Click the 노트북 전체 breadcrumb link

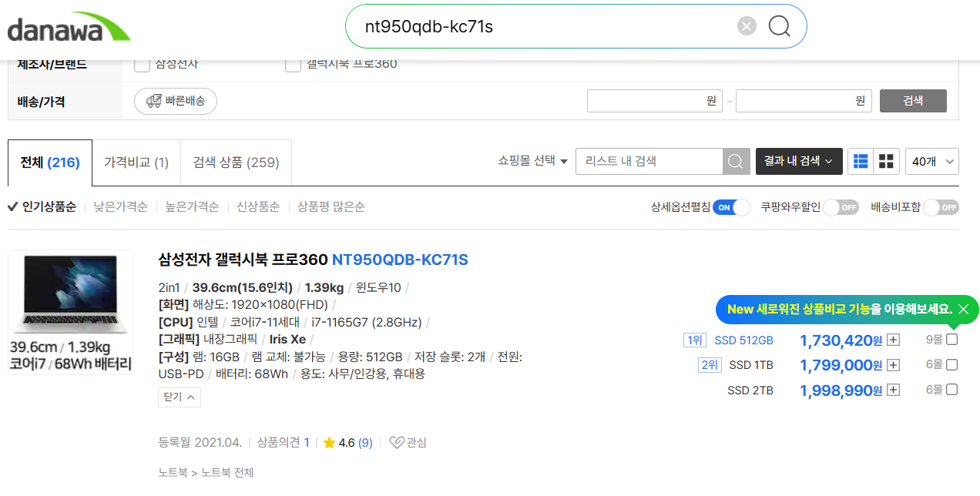[227, 472]
